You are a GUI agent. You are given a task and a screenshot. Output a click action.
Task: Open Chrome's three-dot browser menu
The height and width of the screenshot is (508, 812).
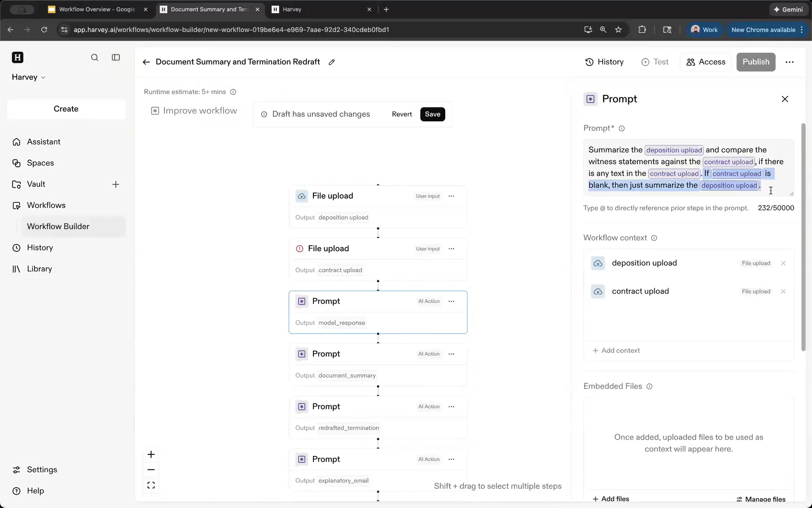(x=802, y=29)
